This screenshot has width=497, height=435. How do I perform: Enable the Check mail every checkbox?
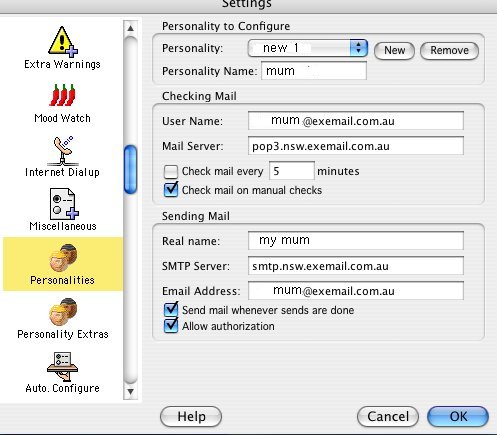(x=171, y=172)
